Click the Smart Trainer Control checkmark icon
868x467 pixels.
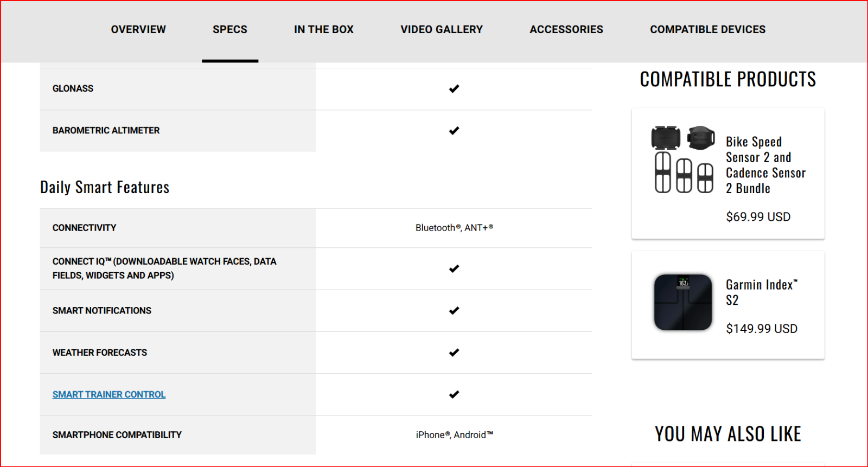[454, 394]
